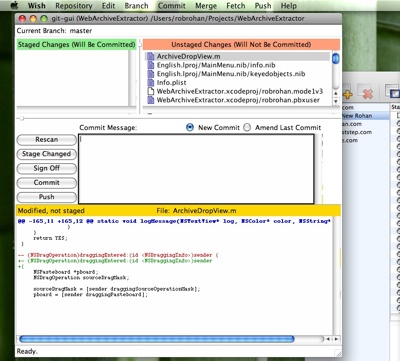Open the Push menu in the menu bar

click(x=263, y=6)
